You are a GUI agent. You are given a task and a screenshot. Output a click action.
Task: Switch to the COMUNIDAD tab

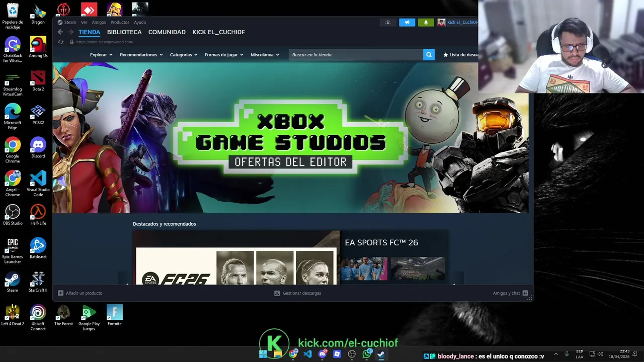(167, 32)
